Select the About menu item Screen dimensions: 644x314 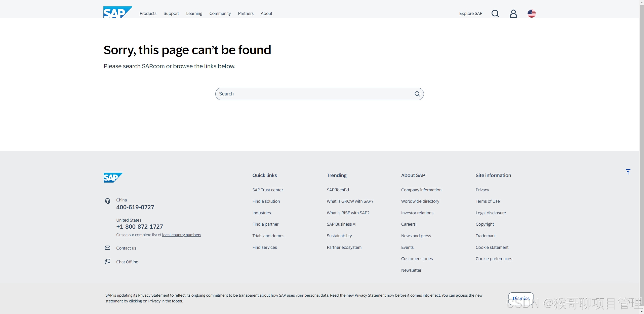tap(266, 13)
